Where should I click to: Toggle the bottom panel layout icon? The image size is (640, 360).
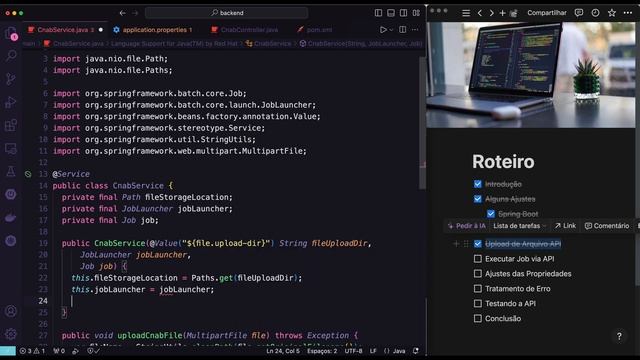(391, 13)
